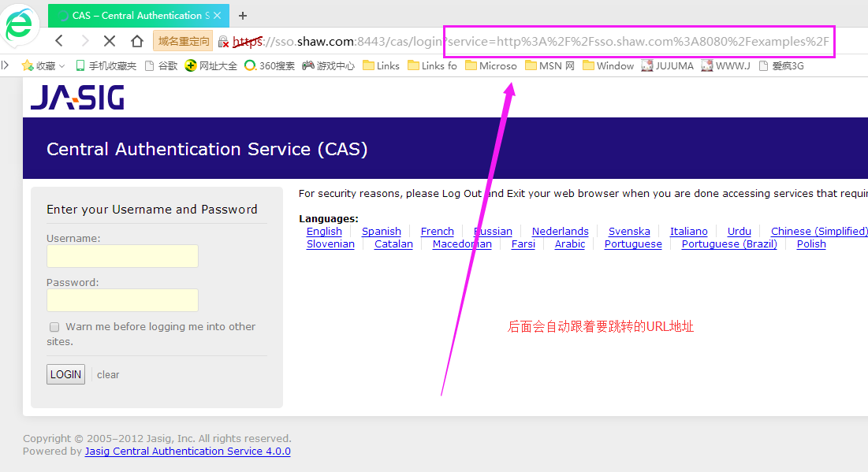Open the Microso bookmark folder
This screenshot has width=868, height=472.
point(491,66)
